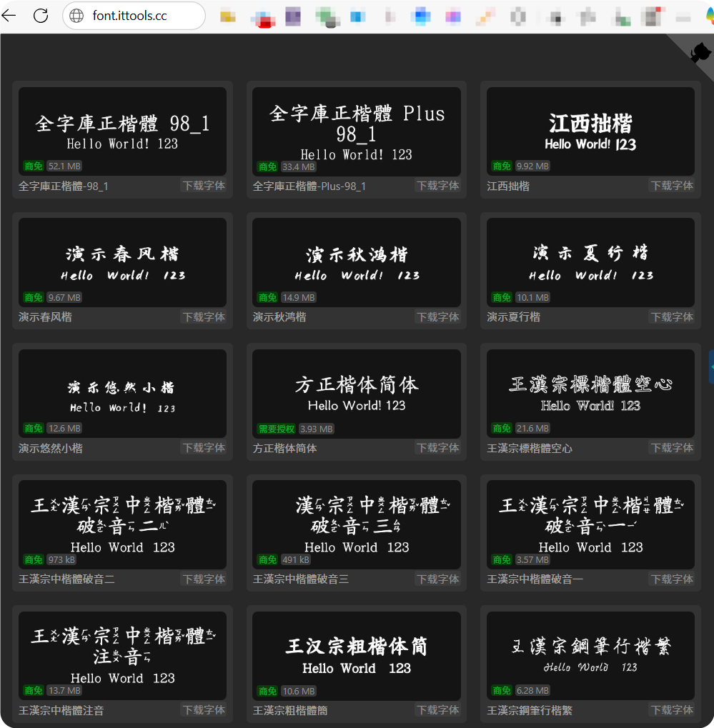Open the 方正楷体简体 preview image
The image size is (714, 728).
pyautogui.click(x=357, y=394)
